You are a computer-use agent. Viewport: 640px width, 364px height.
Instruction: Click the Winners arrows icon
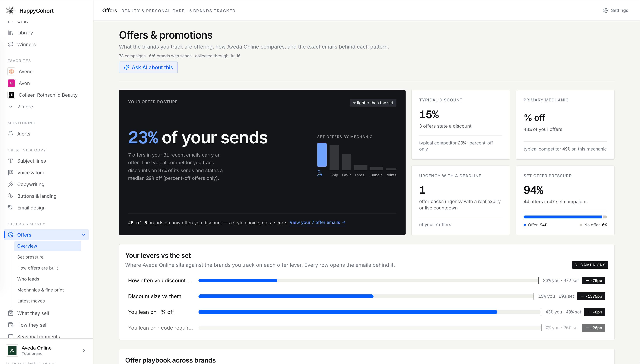[x=10, y=44]
